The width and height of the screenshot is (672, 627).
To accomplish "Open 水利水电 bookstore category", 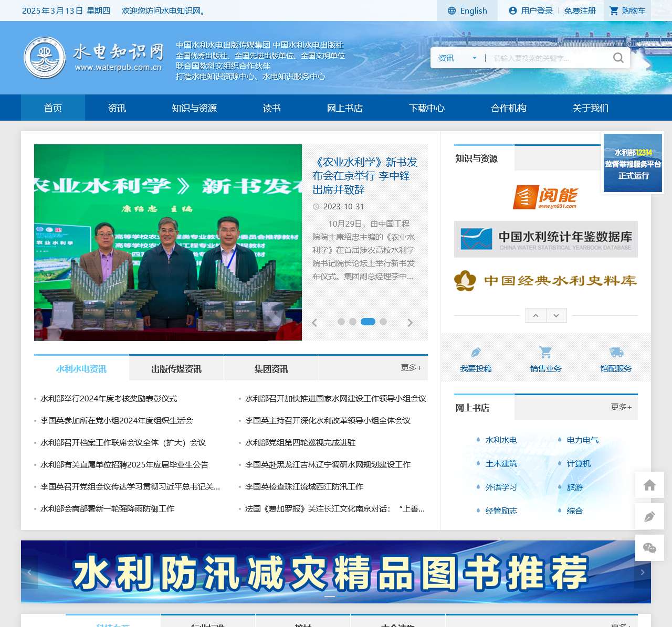I will pyautogui.click(x=501, y=440).
